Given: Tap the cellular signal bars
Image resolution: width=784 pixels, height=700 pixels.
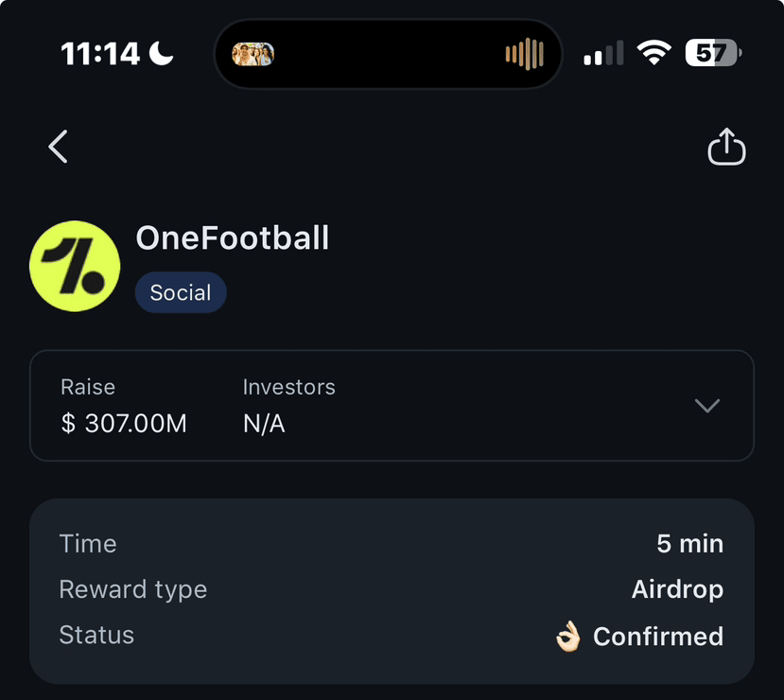Looking at the screenshot, I should click(x=603, y=54).
